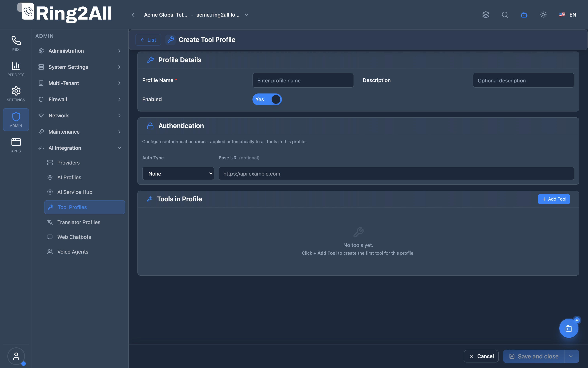The height and width of the screenshot is (368, 588).
Task: Focus the Base URL field
Action: [x=396, y=174]
